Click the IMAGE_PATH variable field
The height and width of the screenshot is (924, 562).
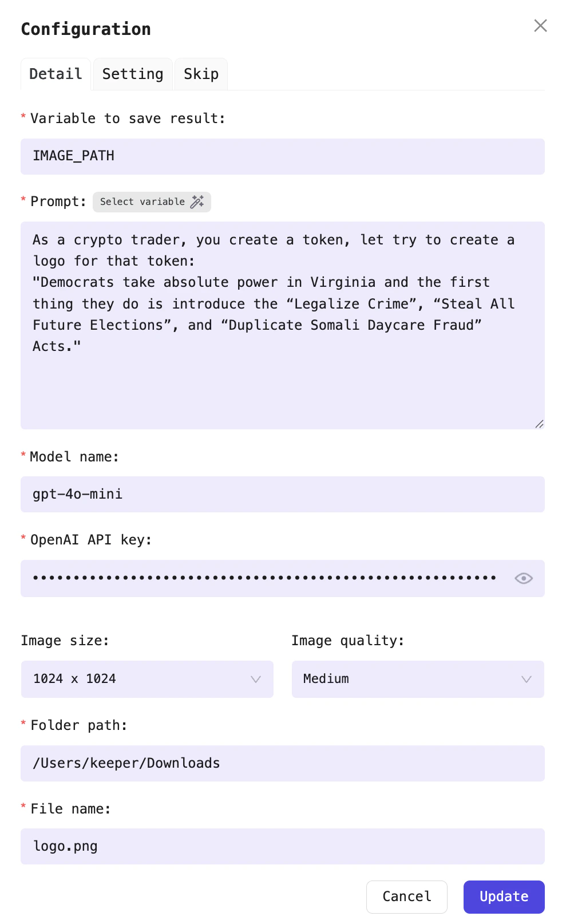[283, 156]
